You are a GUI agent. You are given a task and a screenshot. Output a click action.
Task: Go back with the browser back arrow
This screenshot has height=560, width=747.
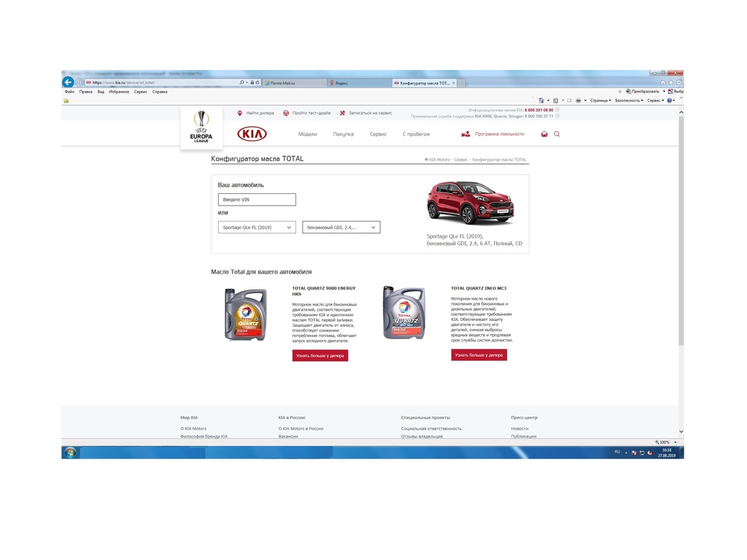(x=68, y=82)
